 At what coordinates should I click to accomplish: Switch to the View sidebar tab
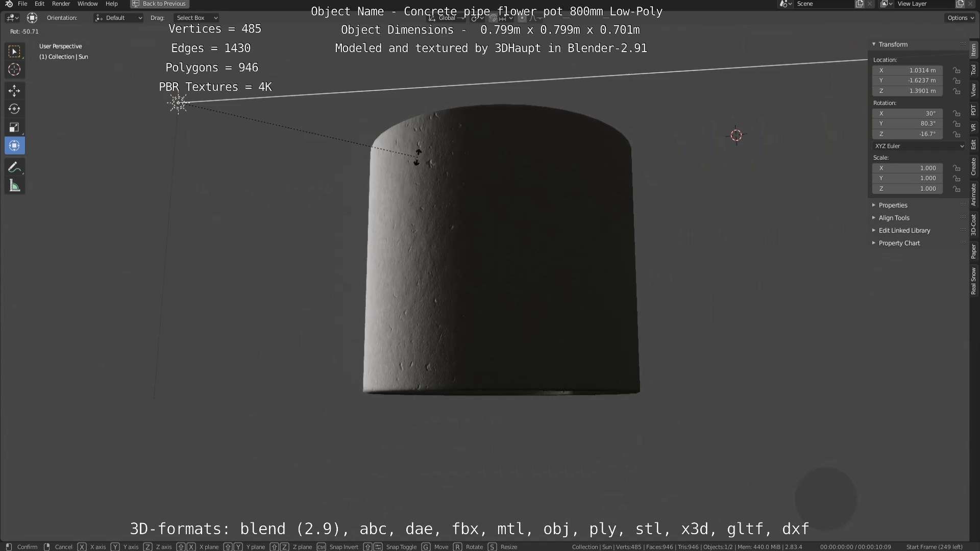pos(974,90)
